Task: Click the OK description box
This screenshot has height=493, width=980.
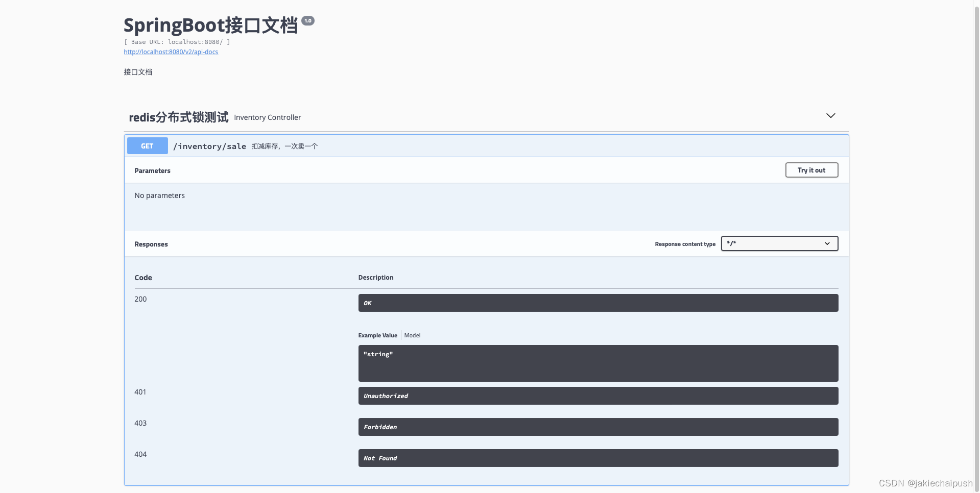Action: tap(598, 303)
